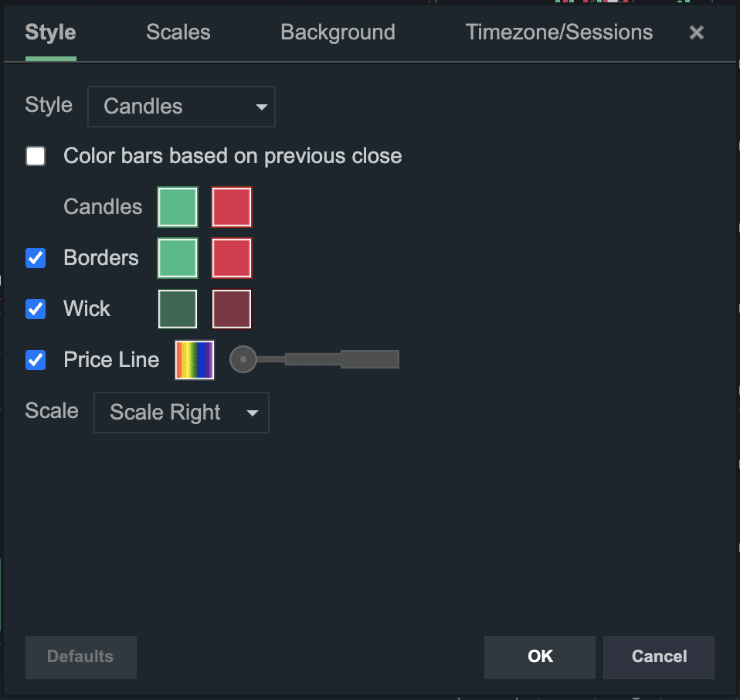Confirm settings with the OK button

click(540, 657)
